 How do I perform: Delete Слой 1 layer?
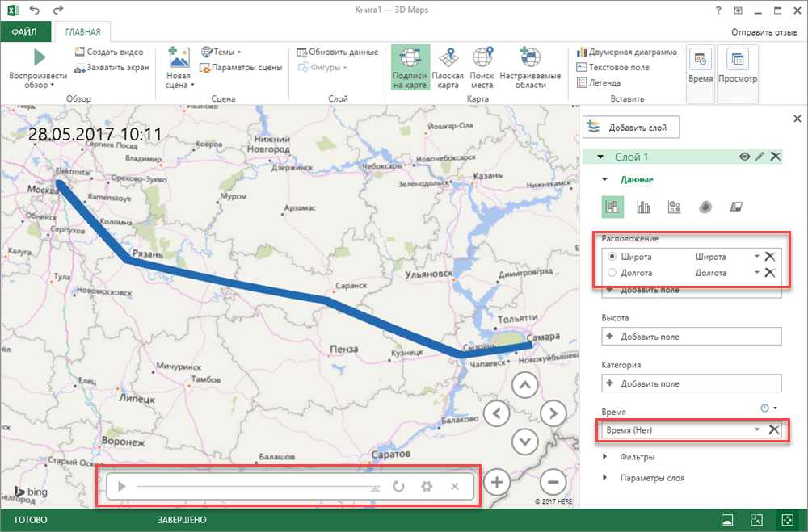[x=776, y=157]
